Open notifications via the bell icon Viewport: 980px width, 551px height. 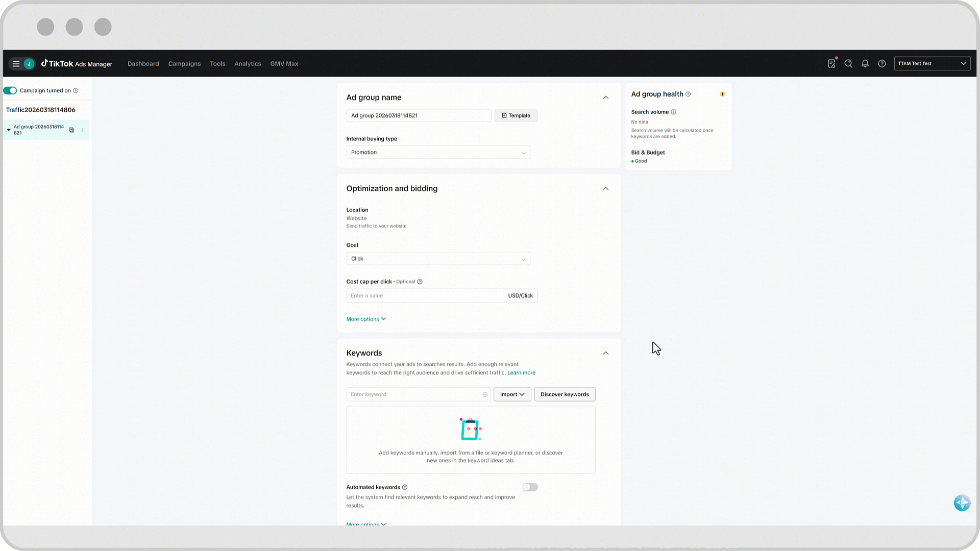(x=865, y=64)
